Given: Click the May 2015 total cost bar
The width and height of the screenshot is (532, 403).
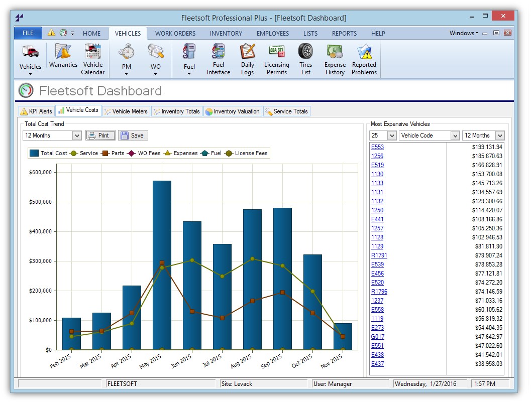Looking at the screenshot, I should click(x=162, y=221).
